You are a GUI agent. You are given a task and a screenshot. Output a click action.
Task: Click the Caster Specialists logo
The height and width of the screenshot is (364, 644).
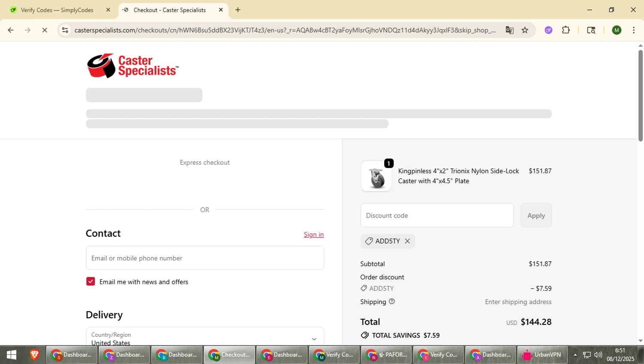[133, 66]
